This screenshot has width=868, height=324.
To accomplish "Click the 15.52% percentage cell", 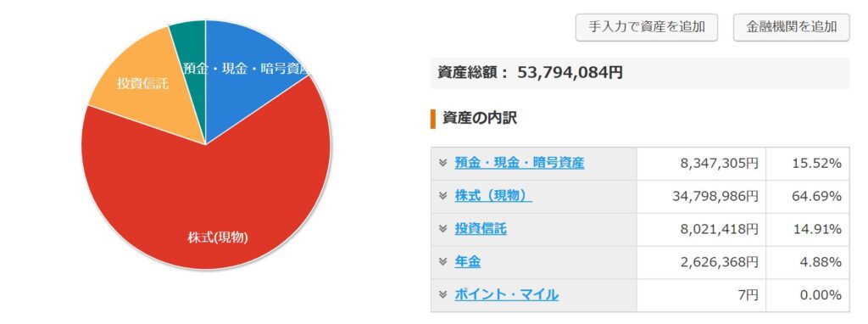I will 808,164.
